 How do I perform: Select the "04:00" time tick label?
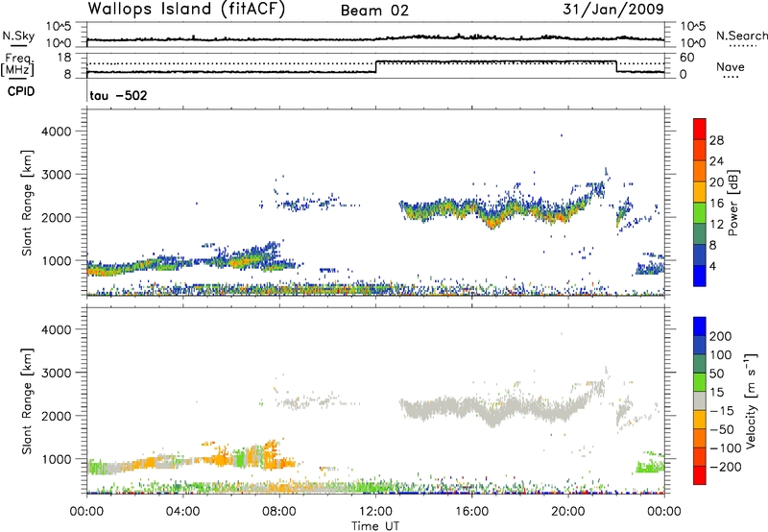pyautogui.click(x=182, y=512)
